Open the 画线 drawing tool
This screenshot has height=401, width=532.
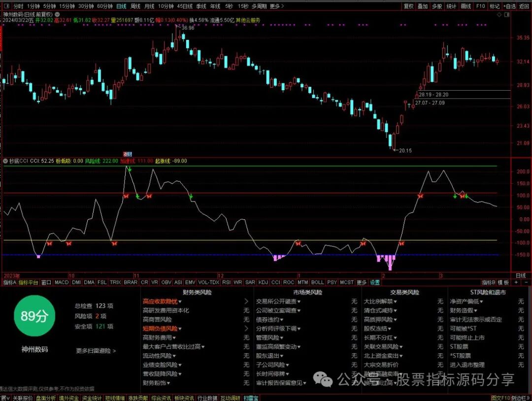tap(466, 6)
